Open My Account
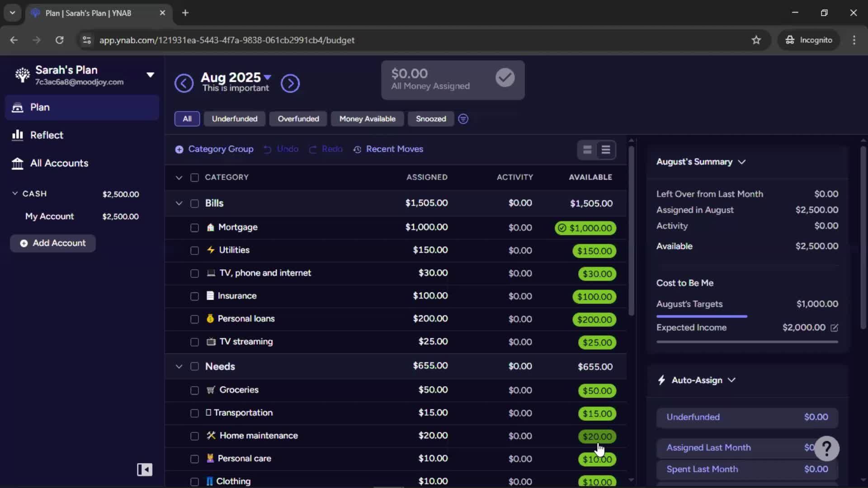Image resolution: width=868 pixels, height=488 pixels. (82, 216)
